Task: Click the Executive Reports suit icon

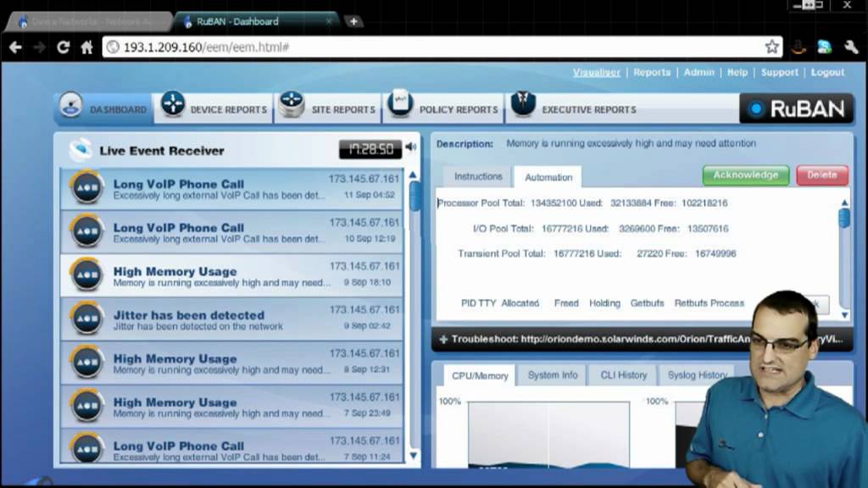Action: pos(523,103)
